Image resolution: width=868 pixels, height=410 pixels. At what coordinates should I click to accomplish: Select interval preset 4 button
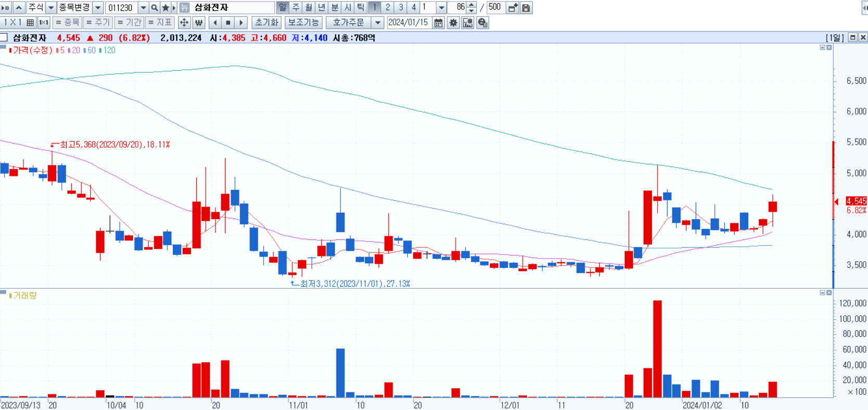pyautogui.click(x=413, y=8)
